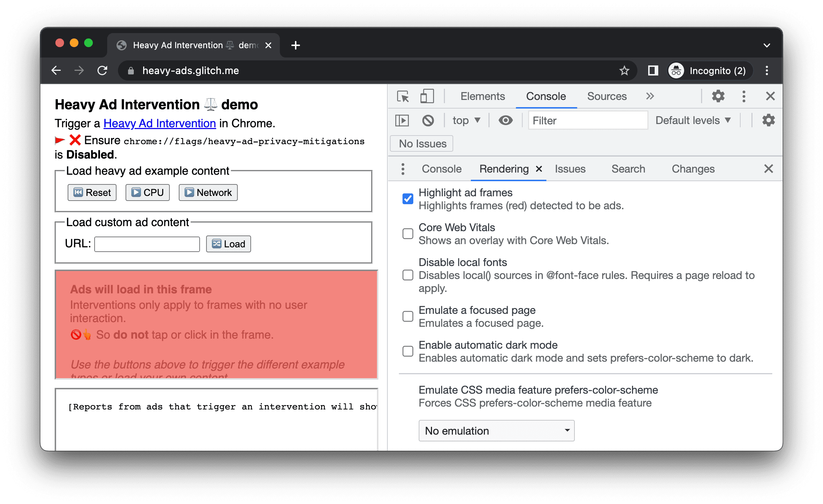823x504 pixels.
Task: Expand the top frame context dropdown
Action: click(465, 121)
